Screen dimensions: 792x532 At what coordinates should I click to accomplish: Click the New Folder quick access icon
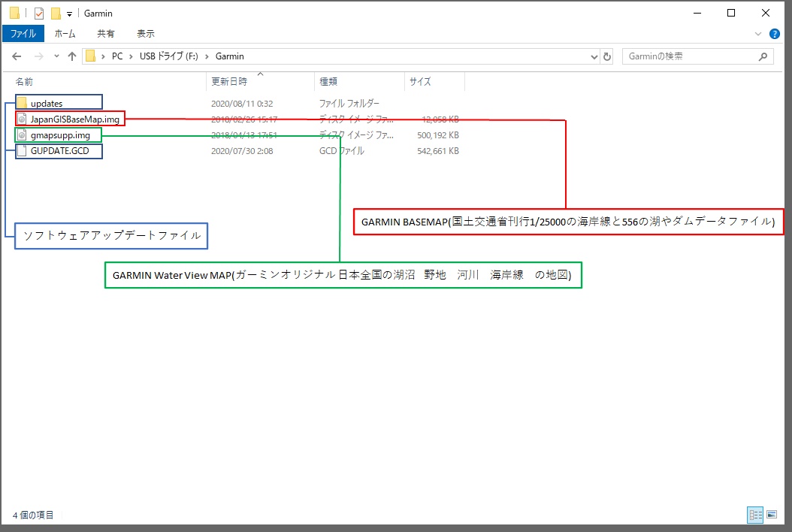click(x=56, y=13)
